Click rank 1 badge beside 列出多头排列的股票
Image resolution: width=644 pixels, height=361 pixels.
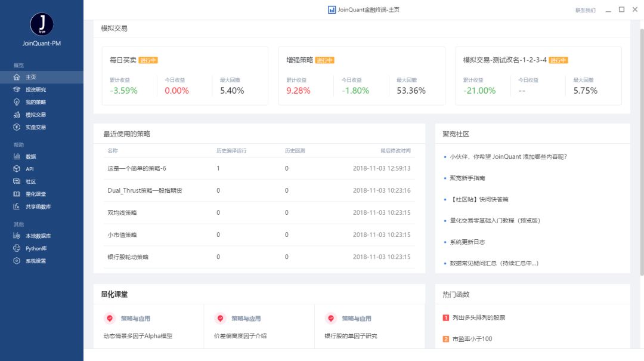[x=445, y=317]
